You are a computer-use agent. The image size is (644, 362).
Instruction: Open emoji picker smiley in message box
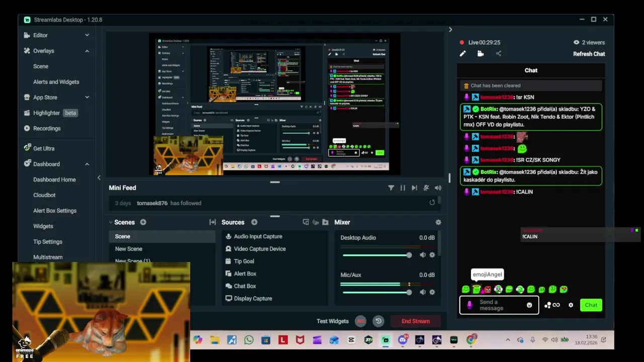pyautogui.click(x=529, y=305)
